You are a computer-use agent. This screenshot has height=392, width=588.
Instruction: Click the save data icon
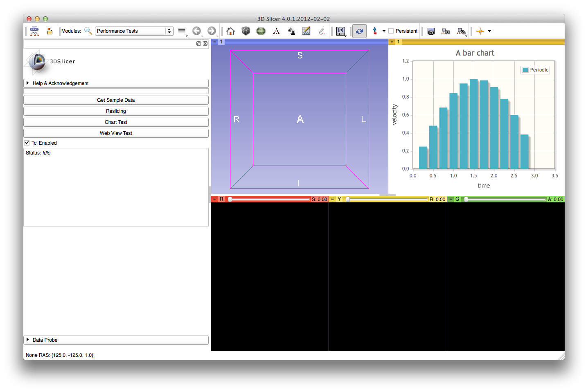[50, 31]
